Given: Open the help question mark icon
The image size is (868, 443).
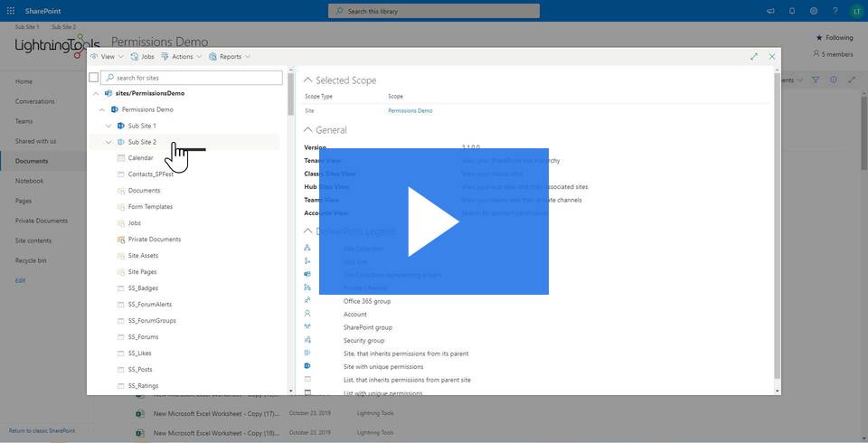Looking at the screenshot, I should (x=835, y=11).
